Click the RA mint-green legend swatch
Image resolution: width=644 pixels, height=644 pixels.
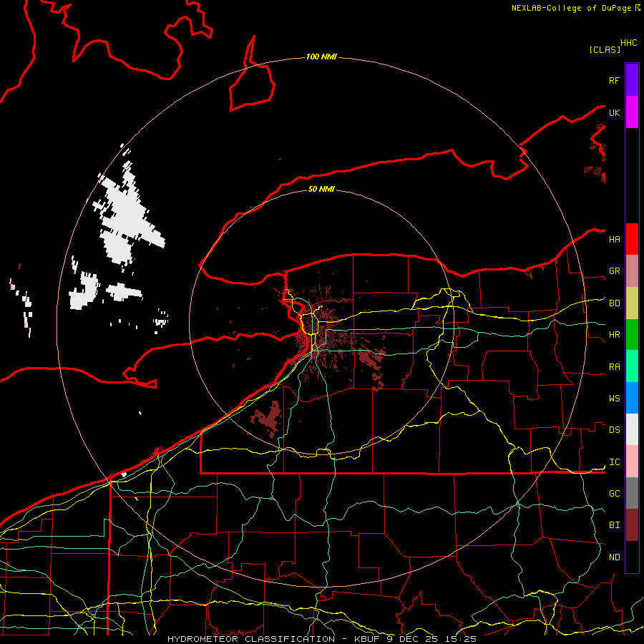coord(632,366)
